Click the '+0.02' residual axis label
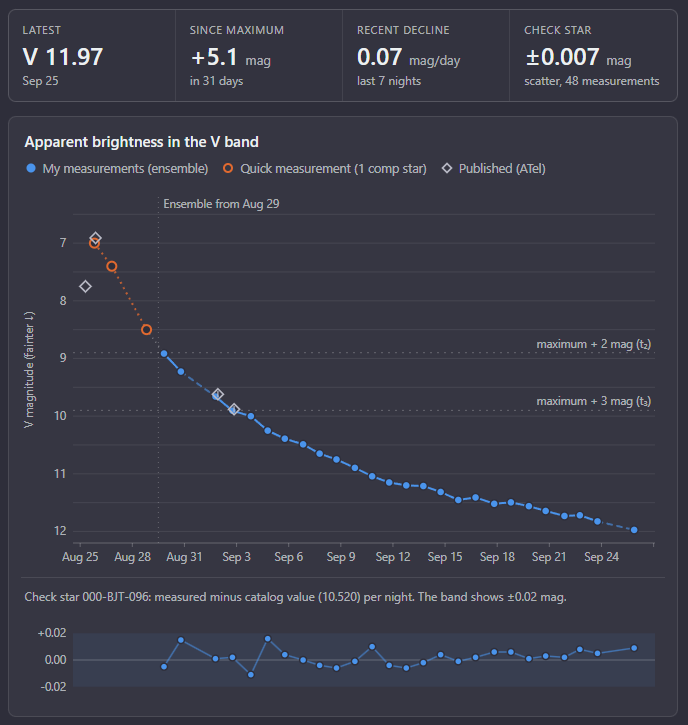 point(52,633)
